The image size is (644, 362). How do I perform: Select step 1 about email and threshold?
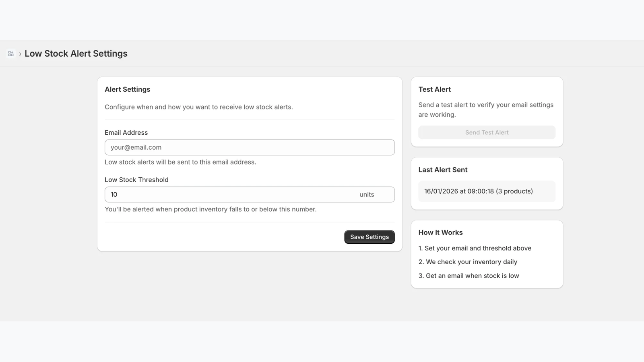tap(475, 248)
